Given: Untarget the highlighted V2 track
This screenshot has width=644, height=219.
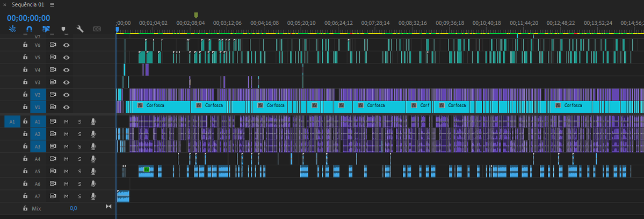Looking at the screenshot, I should point(38,94).
